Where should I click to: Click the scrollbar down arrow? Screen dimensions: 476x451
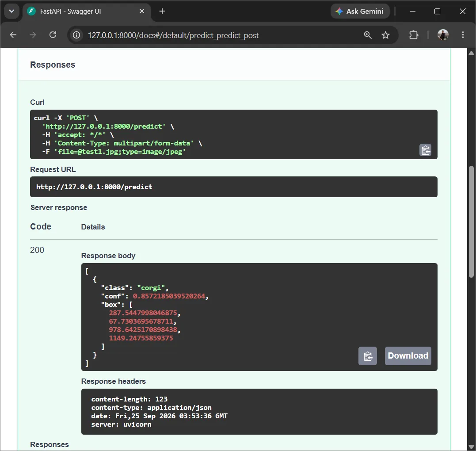(471, 447)
